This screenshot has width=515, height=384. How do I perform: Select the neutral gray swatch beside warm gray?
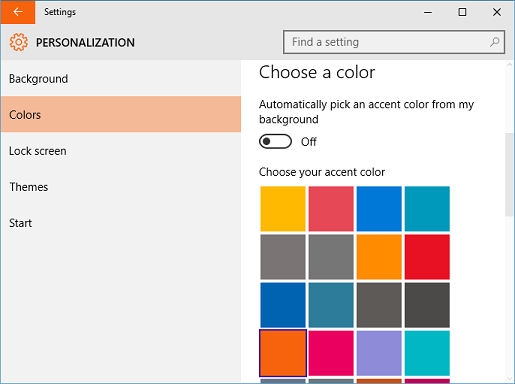331,257
